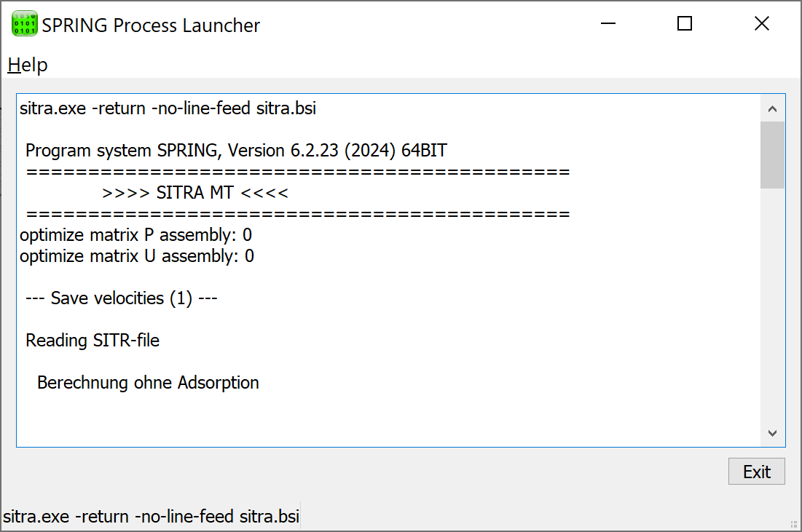The height and width of the screenshot is (532, 802).
Task: Click the scroll up arrow of output log
Action: click(x=772, y=108)
